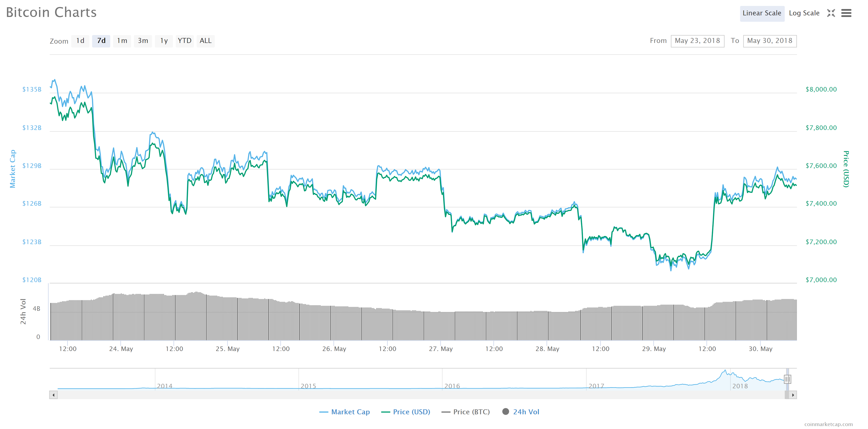The image size is (868, 429).
Task: Click the Market Cap axis title
Action: tap(13, 169)
